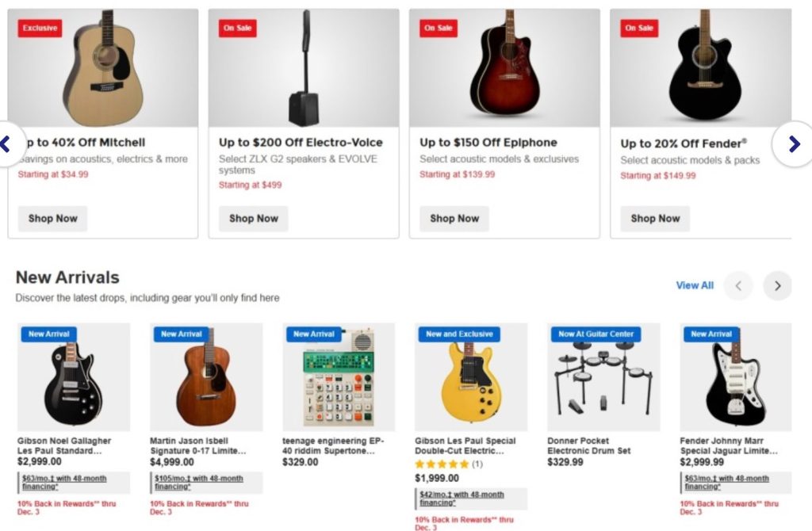Open Martin Jason Isbell Signature product title
The height and width of the screenshot is (531, 812).
tap(197, 445)
